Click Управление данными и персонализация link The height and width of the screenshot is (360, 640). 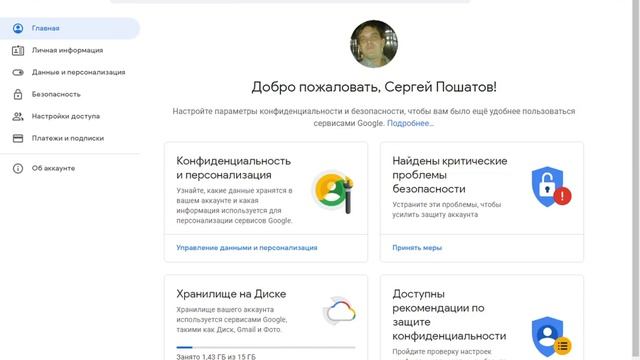247,248
